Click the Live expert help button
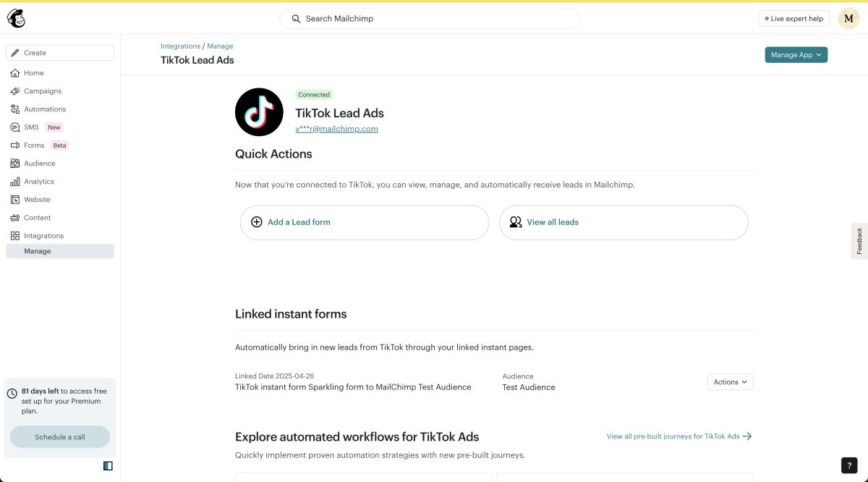The width and height of the screenshot is (868, 482). [x=794, y=19]
